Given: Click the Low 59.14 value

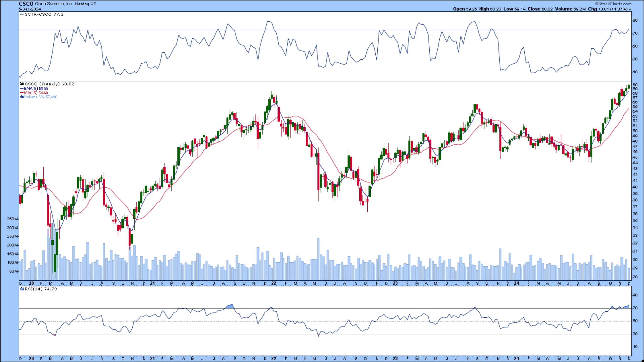Looking at the screenshot, I should 514,9.
